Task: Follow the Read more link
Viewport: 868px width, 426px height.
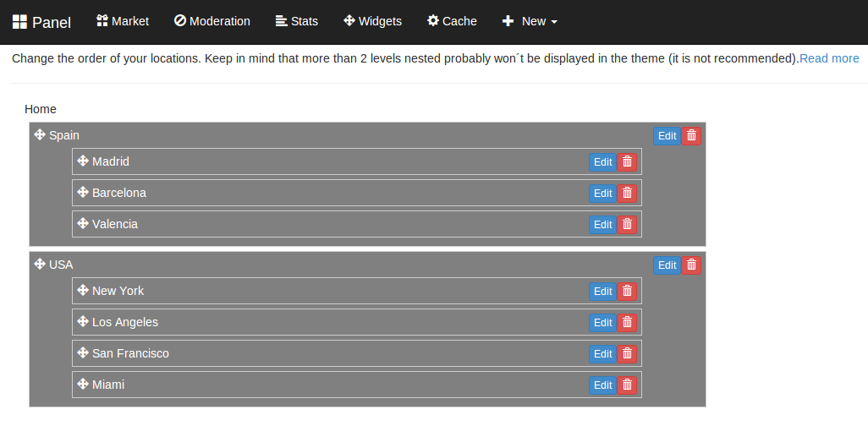Action: click(x=829, y=58)
